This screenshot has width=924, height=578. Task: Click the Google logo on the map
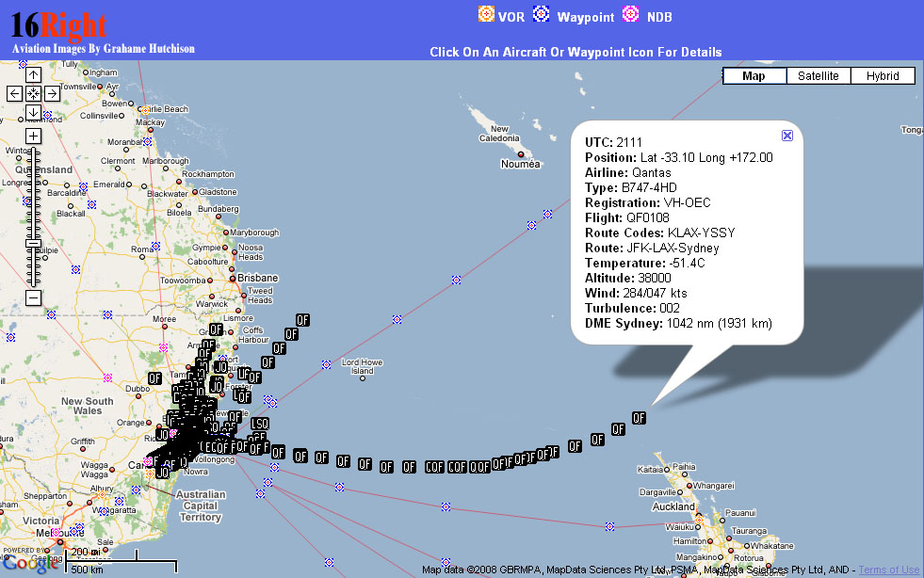tap(29, 563)
